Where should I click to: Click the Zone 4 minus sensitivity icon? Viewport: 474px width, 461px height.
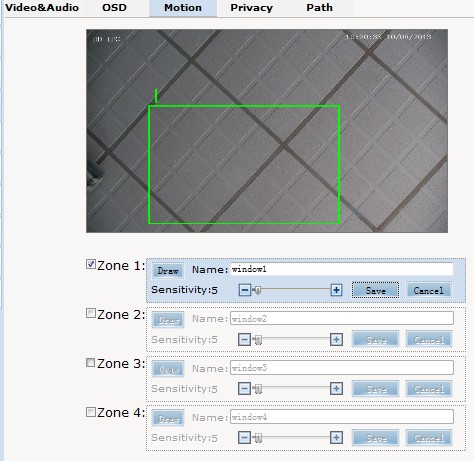pos(244,438)
